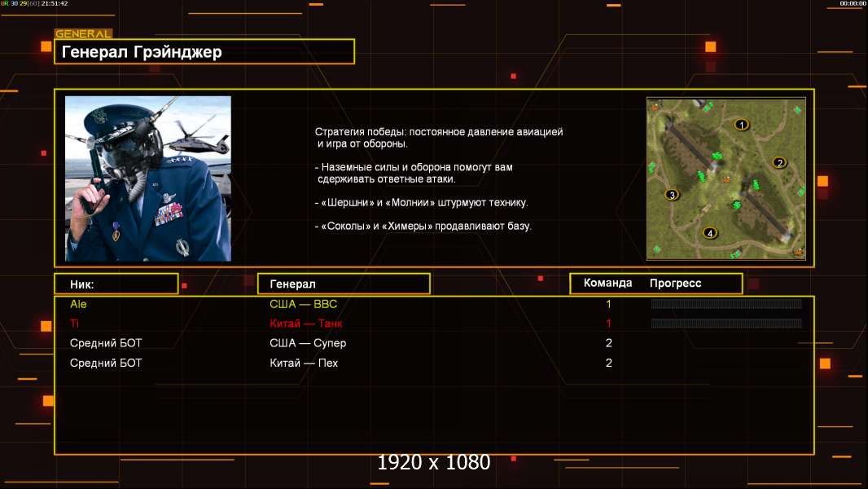Click start position marker 1 on the map
The image size is (868, 489).
742,125
